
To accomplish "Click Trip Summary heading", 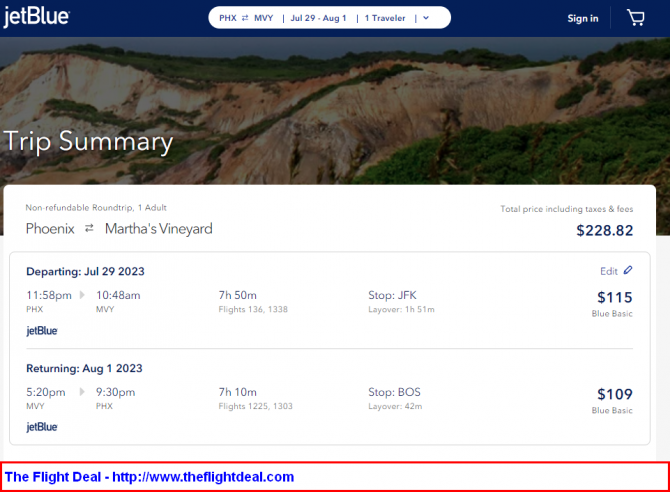I will point(88,141).
